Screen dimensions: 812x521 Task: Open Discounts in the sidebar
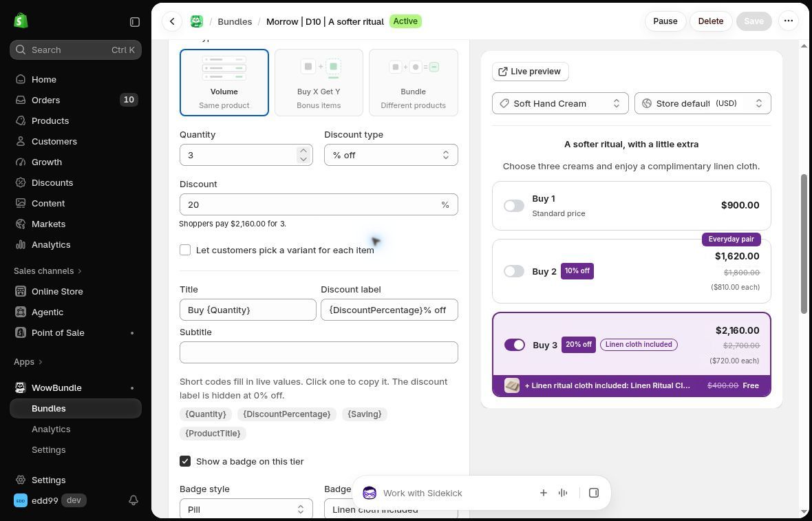pyautogui.click(x=75, y=183)
